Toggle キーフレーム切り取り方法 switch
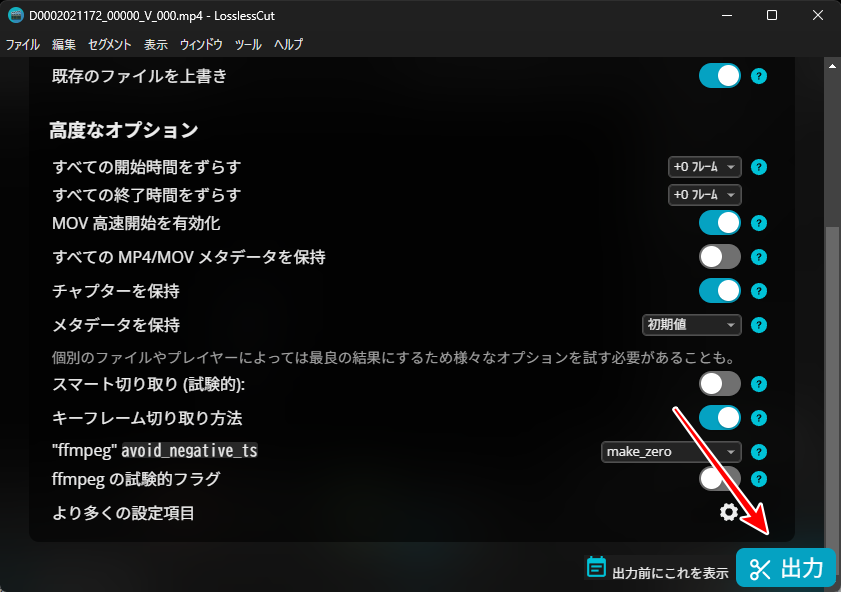Viewport: 841px width, 592px height. click(x=719, y=418)
